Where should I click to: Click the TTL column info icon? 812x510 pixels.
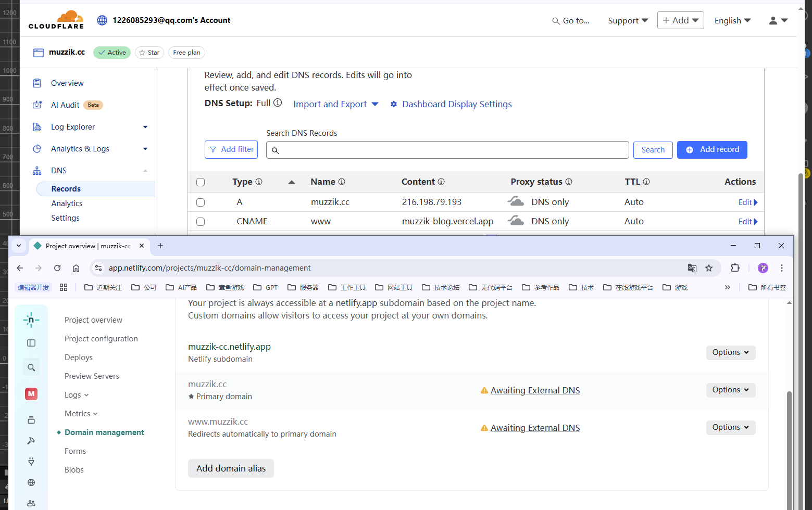coord(646,182)
